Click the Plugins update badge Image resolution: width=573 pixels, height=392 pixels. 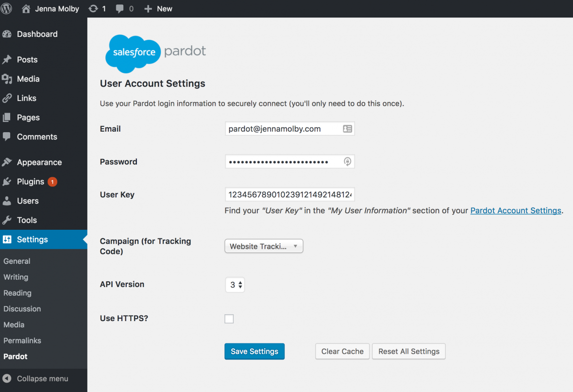point(52,182)
